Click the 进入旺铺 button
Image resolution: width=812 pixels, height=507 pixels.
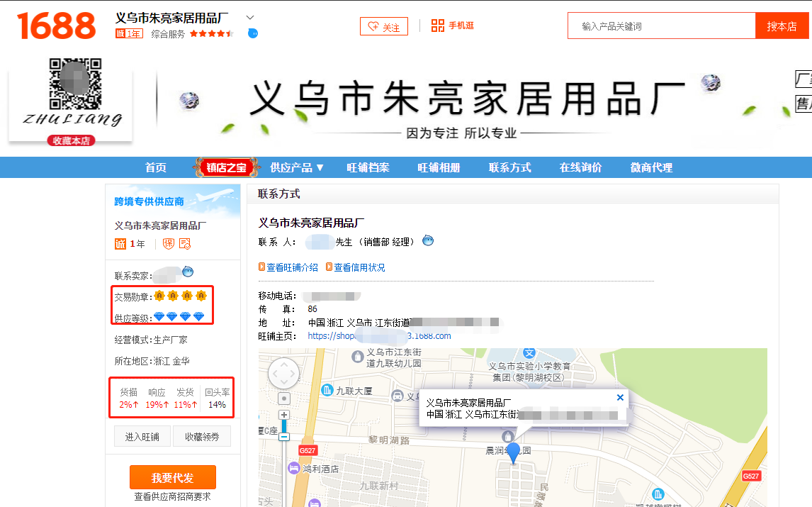[x=142, y=437]
